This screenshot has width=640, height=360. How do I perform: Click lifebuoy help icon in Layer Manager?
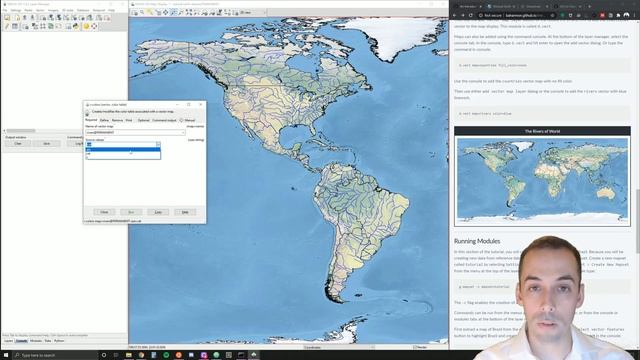(94, 26)
